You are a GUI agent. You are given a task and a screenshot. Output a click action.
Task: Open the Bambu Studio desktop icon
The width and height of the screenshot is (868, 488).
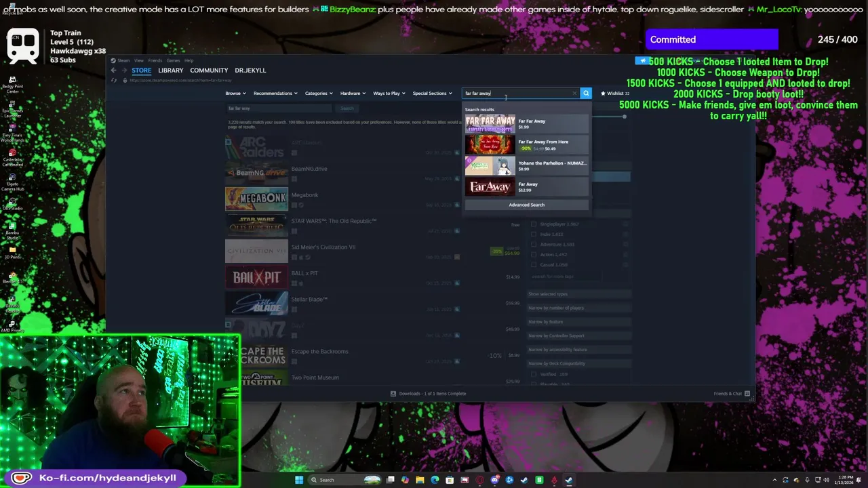(x=12, y=232)
